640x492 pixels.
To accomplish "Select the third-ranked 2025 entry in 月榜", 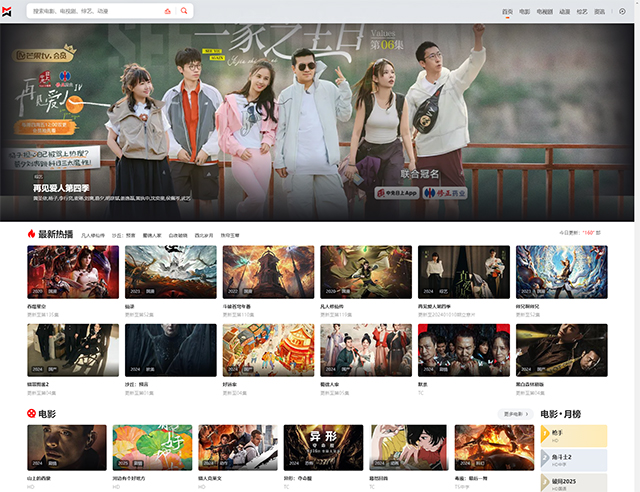I will tap(574, 483).
